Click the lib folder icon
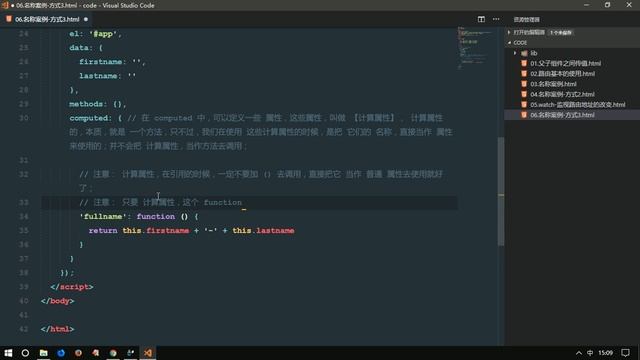The height and width of the screenshot is (360, 640). (524, 53)
